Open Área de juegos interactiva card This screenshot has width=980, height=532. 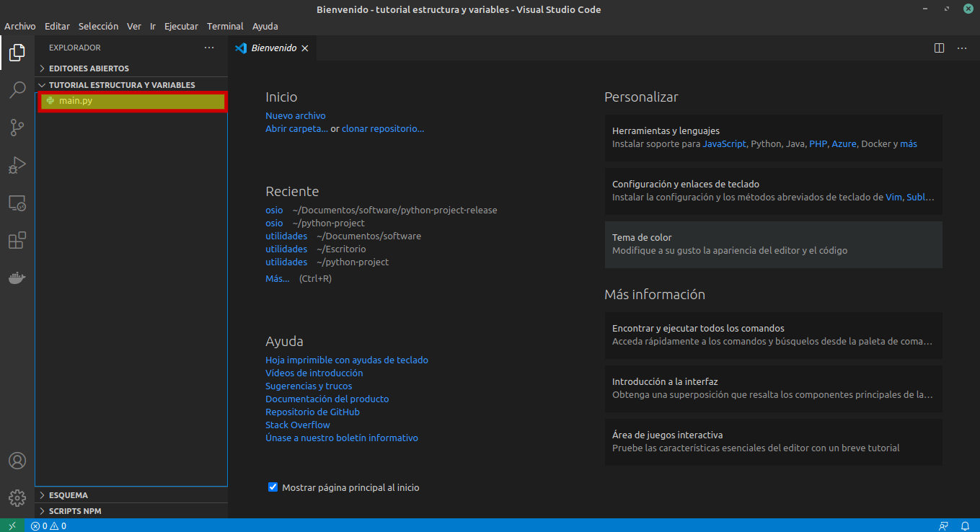coord(774,442)
